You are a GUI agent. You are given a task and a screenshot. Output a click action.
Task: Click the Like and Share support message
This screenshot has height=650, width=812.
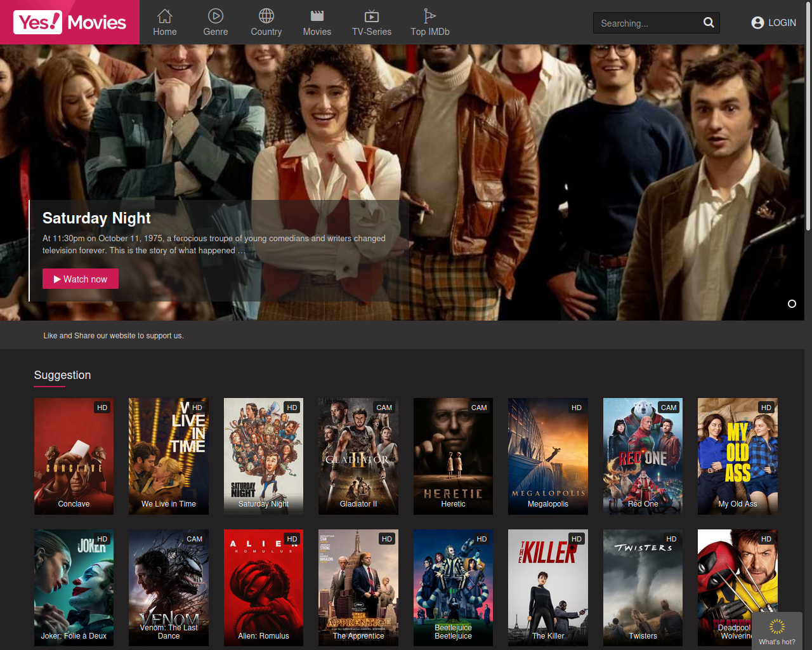(114, 336)
